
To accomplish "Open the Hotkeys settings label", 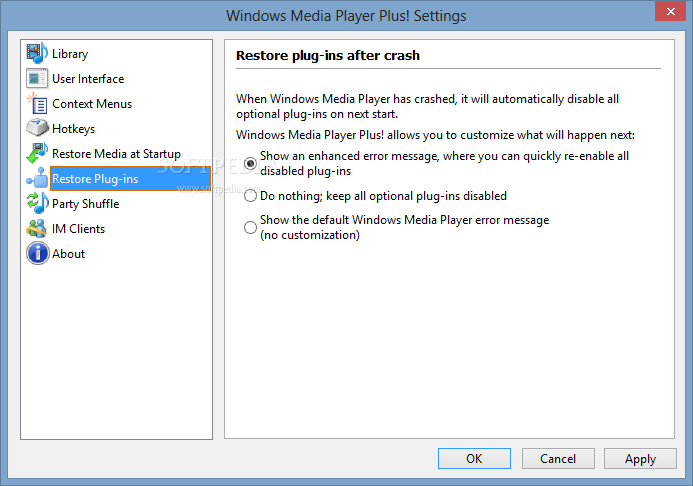I will point(73,129).
